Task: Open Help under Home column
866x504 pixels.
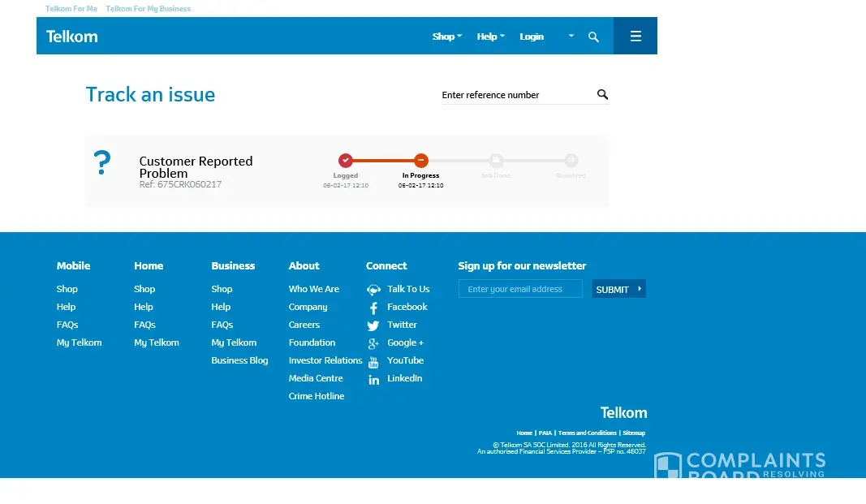Action: 143,306
